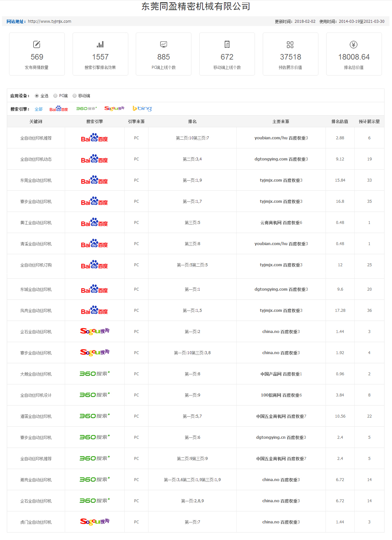Click Baidu logo in 黄江全自动丝印机 row
This screenshot has width=392, height=540.
pos(94,222)
